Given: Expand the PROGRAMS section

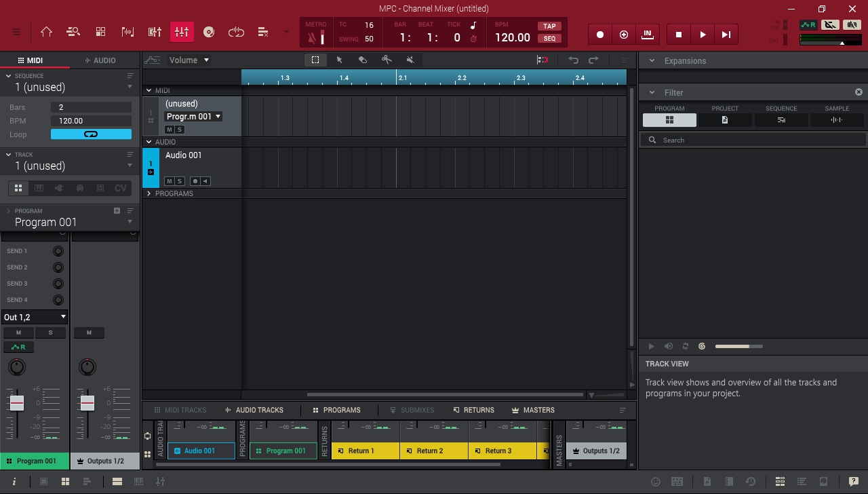Looking at the screenshot, I should tap(149, 193).
